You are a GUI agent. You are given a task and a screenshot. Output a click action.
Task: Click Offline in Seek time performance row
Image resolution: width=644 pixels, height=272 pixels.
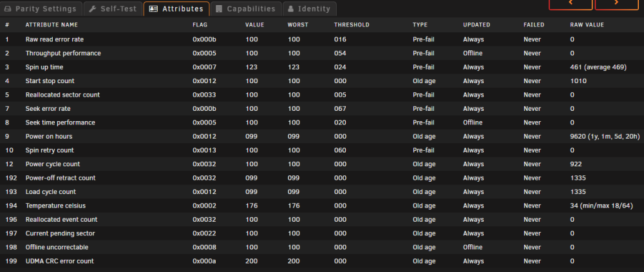click(473, 122)
